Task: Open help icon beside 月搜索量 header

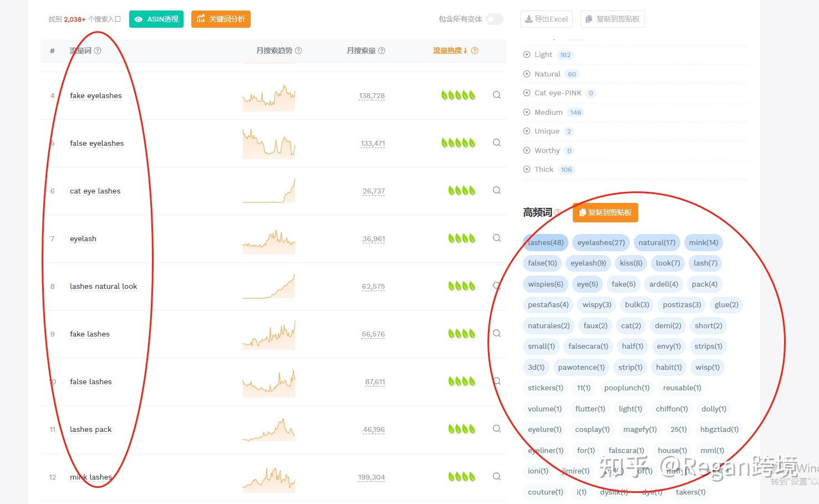Action: click(x=381, y=50)
